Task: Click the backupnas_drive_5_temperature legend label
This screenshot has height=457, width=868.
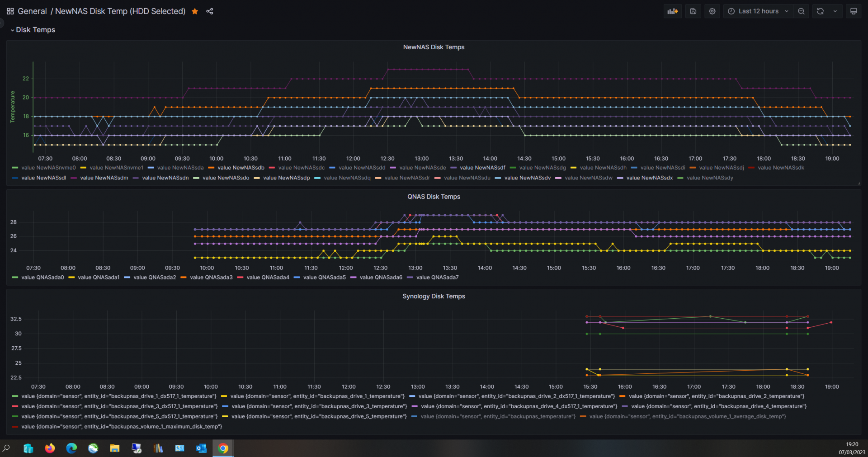Action: click(x=319, y=417)
